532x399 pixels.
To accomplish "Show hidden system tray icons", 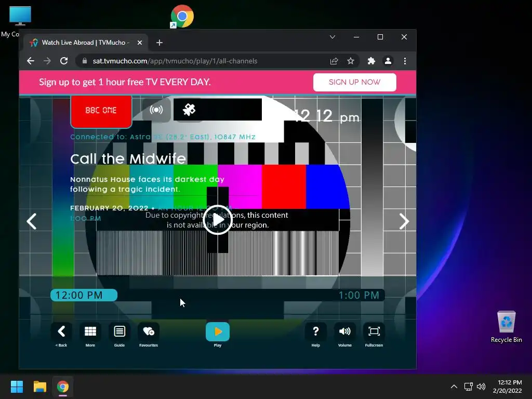I will [x=454, y=387].
